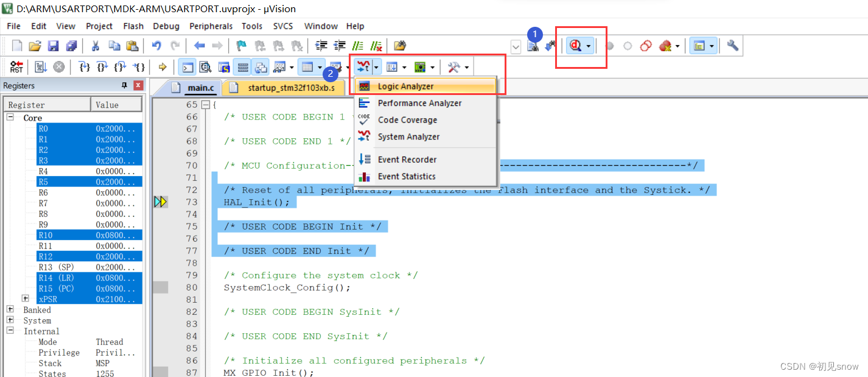Indent the selection with the Indent icon
This screenshot has width=868, height=377.
click(321, 46)
